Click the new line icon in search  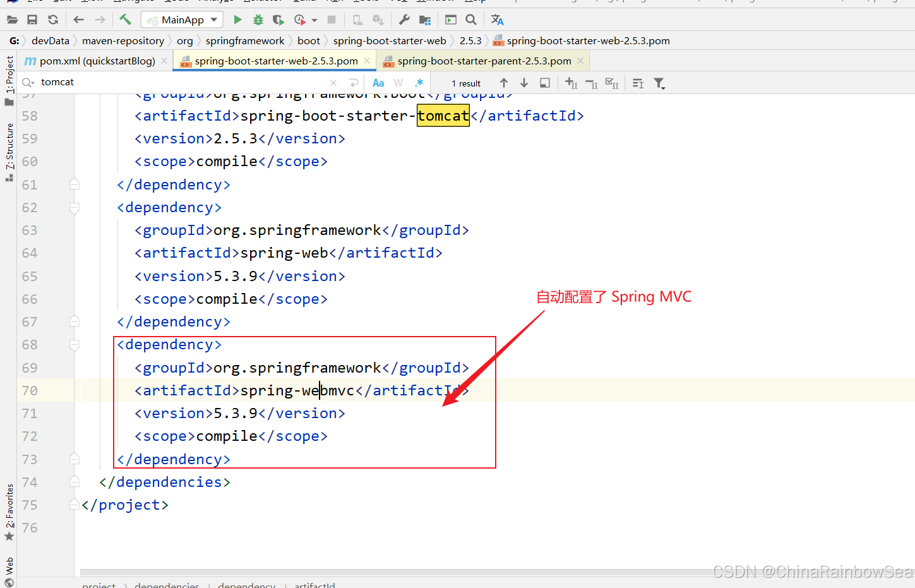[354, 83]
